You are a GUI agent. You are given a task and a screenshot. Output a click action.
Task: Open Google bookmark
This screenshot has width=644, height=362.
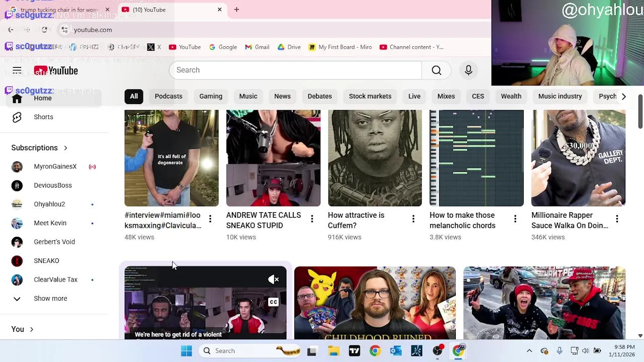click(223, 47)
